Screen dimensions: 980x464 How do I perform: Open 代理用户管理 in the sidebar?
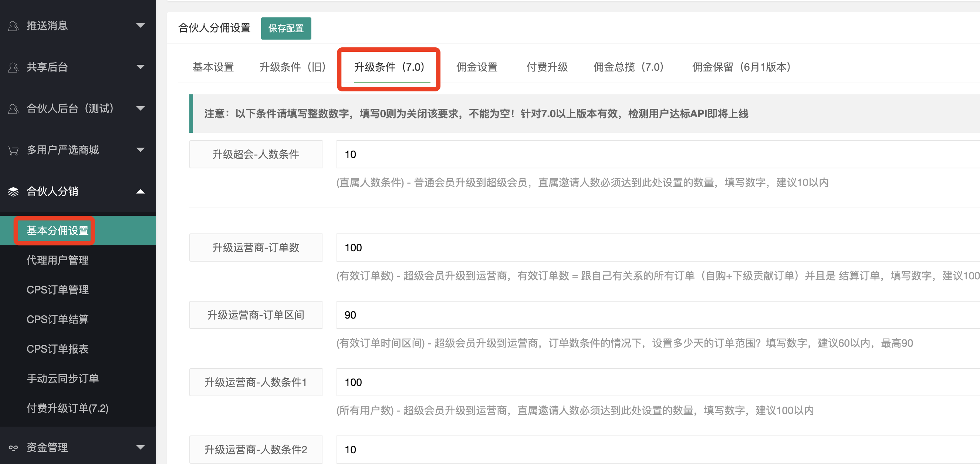click(78, 260)
